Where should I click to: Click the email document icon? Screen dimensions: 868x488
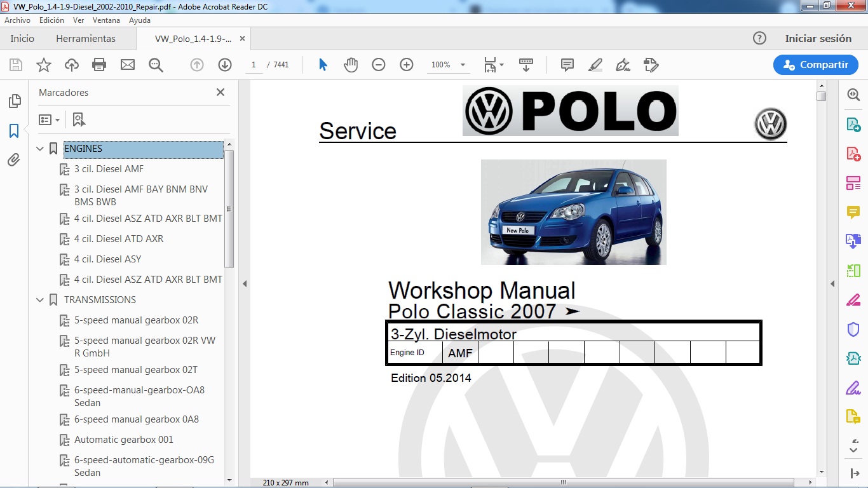pyautogui.click(x=128, y=64)
